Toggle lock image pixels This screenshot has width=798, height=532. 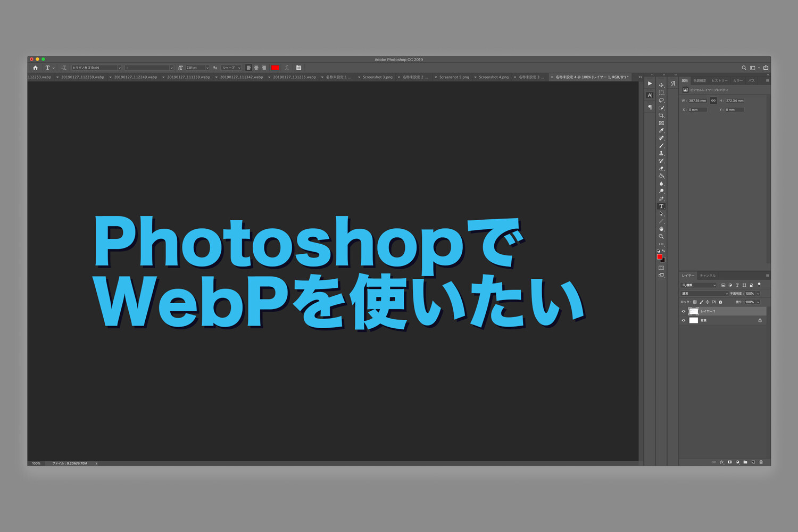tap(701, 302)
